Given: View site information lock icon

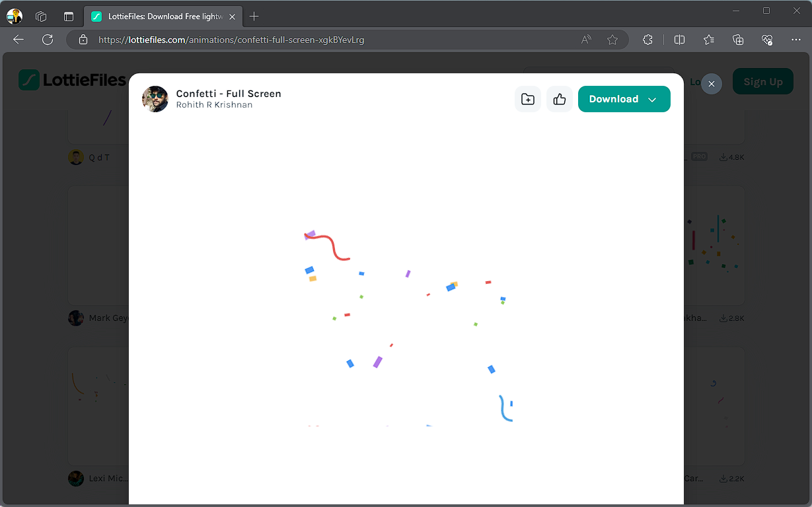Looking at the screenshot, I should coord(83,40).
